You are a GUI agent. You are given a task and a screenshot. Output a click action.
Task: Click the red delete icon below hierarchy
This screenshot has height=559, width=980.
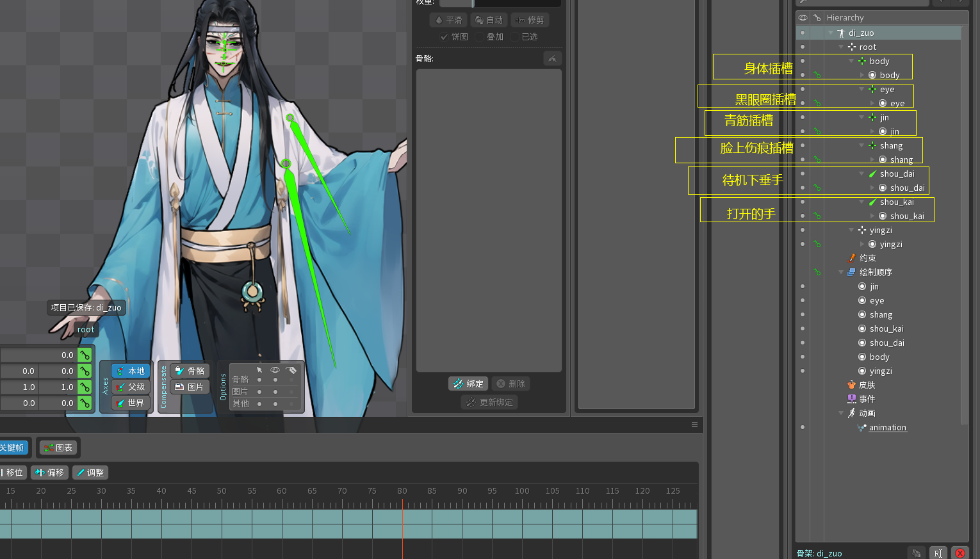click(960, 553)
